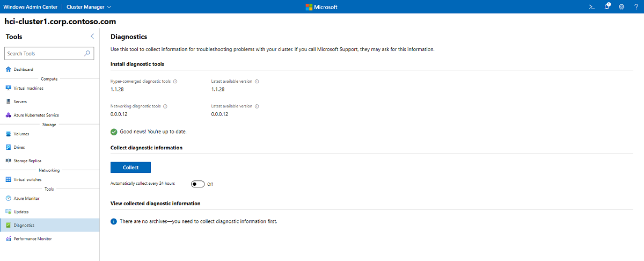The height and width of the screenshot is (261, 644).
Task: Open the Cluster Manager dropdown
Action: coord(89,7)
